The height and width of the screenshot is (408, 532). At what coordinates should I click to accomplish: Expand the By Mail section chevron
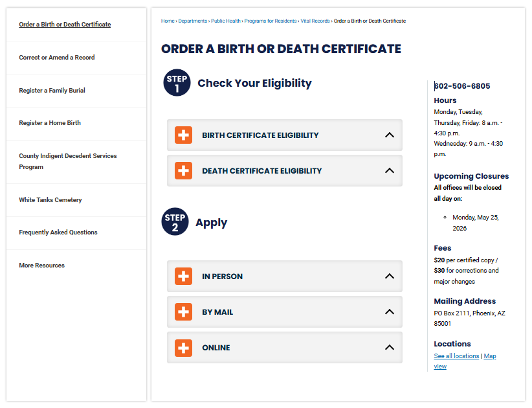[389, 312]
